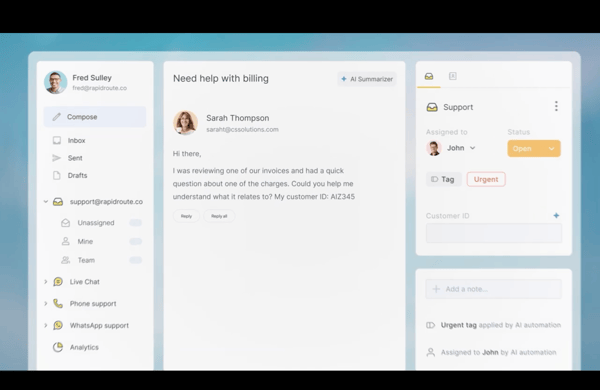Screen dimensions: 600x390
Task: Select the Unassigned mailbox view
Action: (96, 223)
